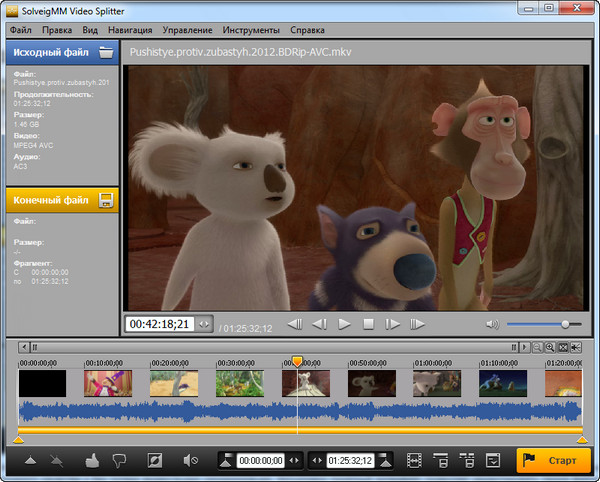Click the volume speaker icon beside slider

pyautogui.click(x=492, y=324)
